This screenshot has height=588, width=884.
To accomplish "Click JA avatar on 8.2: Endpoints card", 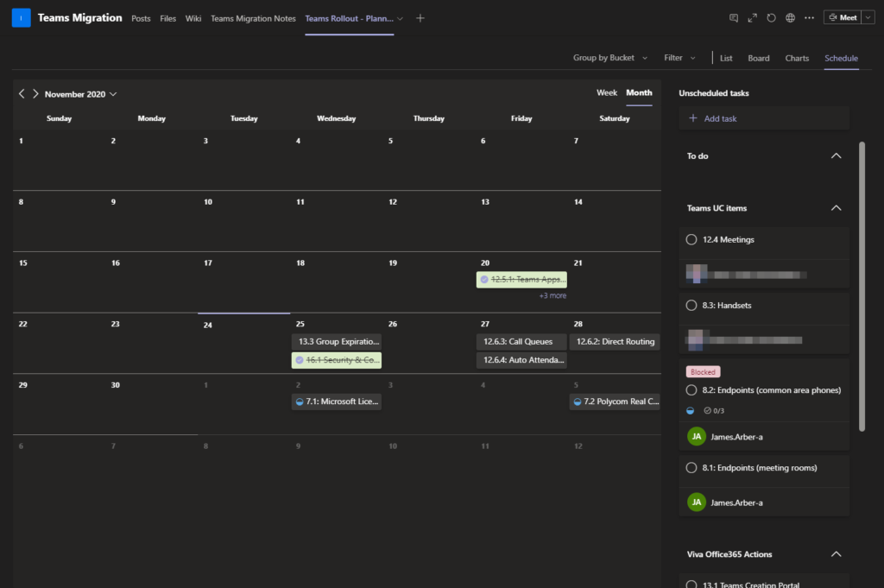I will pyautogui.click(x=697, y=436).
